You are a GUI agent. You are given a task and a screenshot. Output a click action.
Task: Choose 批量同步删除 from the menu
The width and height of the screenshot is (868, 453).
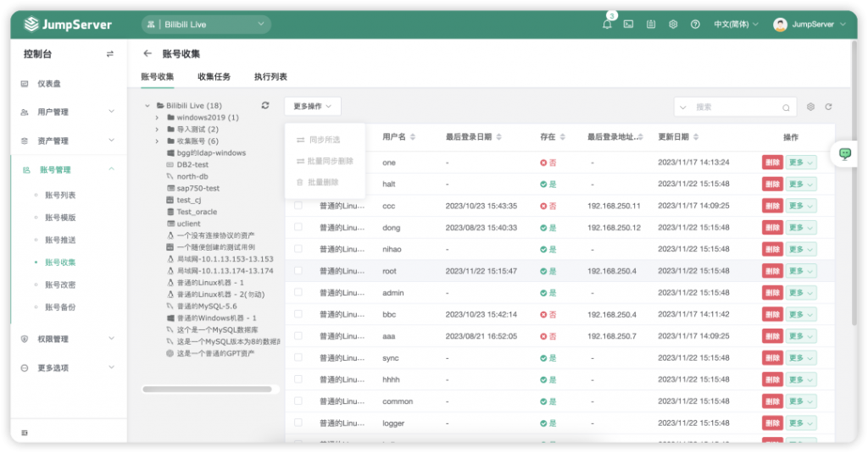[325, 161]
